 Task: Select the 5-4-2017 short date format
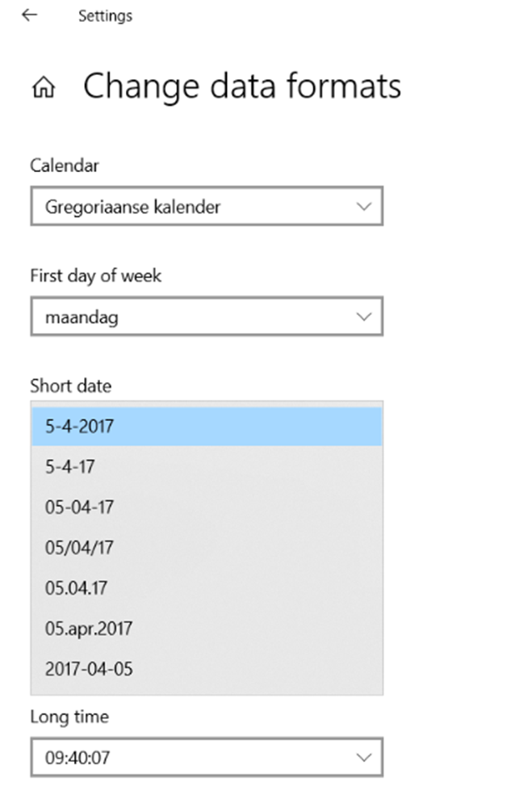[x=207, y=426]
